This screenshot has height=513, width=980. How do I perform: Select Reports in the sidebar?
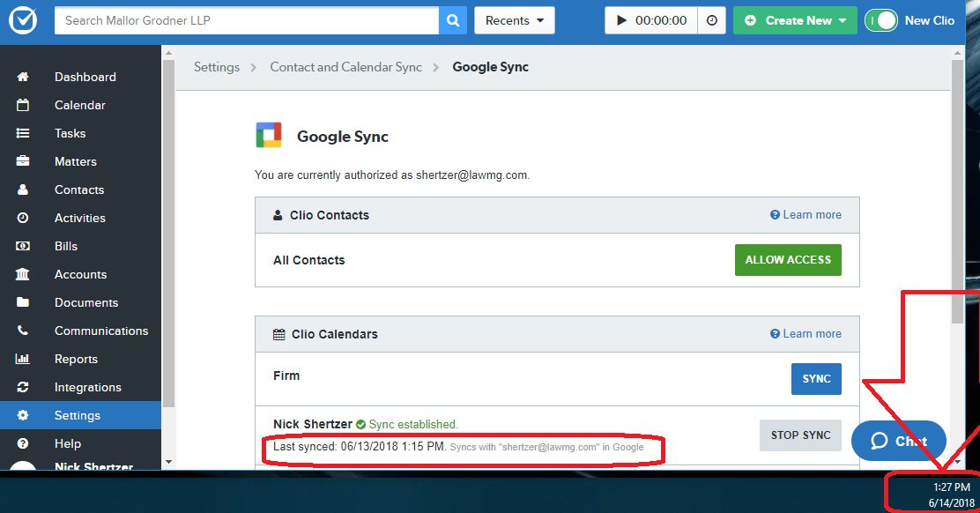point(76,359)
